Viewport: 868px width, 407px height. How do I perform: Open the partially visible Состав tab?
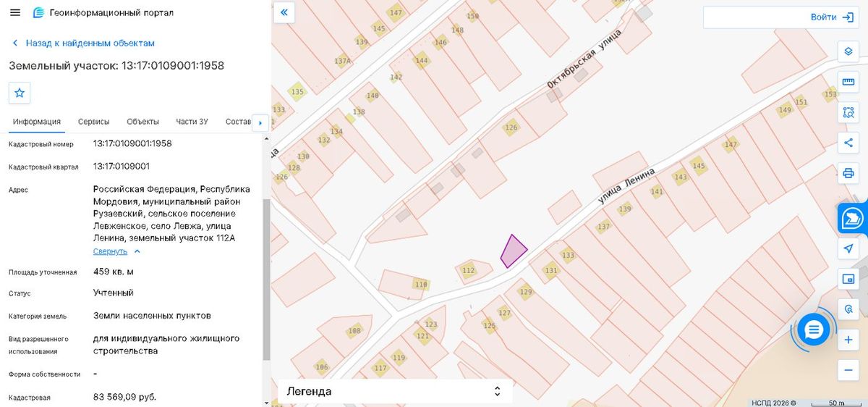tap(237, 122)
